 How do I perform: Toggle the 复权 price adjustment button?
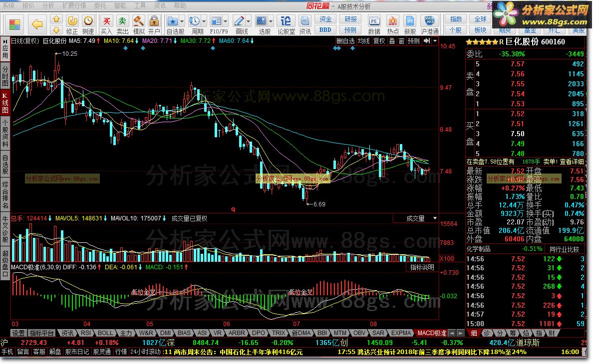click(379, 41)
